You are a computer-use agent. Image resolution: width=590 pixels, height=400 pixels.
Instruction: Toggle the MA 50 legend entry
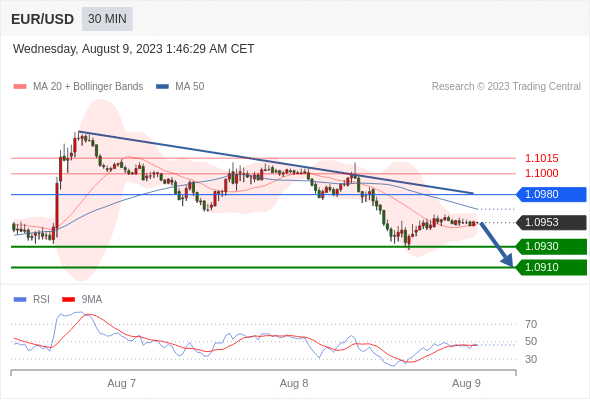coord(180,87)
